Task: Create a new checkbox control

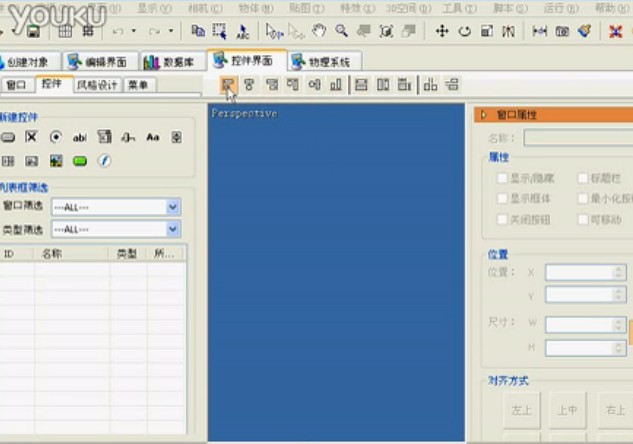Action: 31,137
